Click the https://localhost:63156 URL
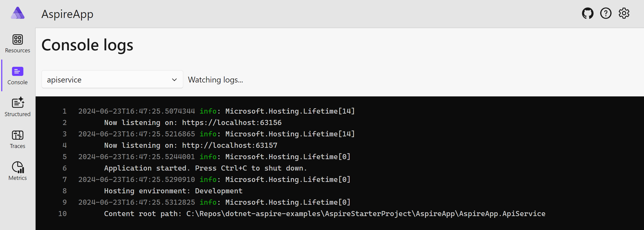 [x=231, y=122]
